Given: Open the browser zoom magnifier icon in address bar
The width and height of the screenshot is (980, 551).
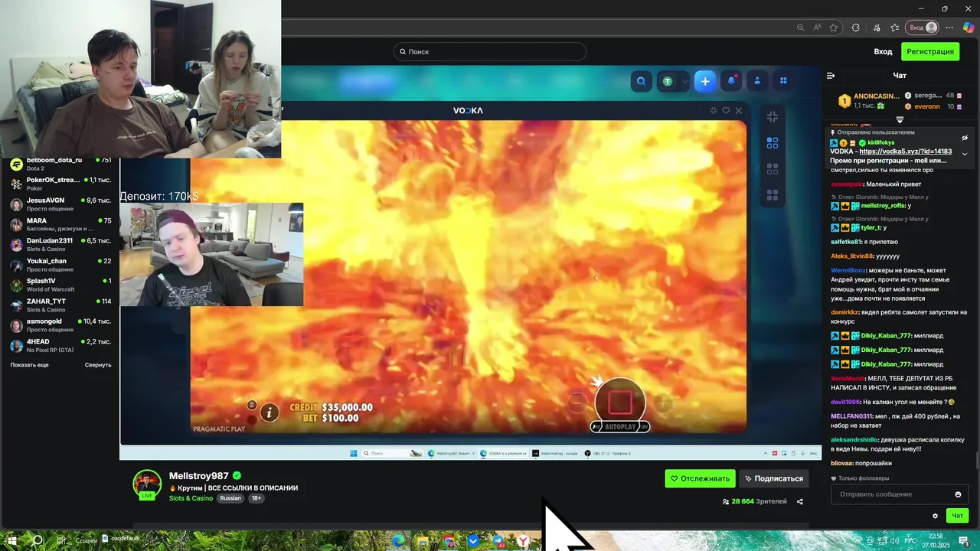Looking at the screenshot, I should coord(800,28).
